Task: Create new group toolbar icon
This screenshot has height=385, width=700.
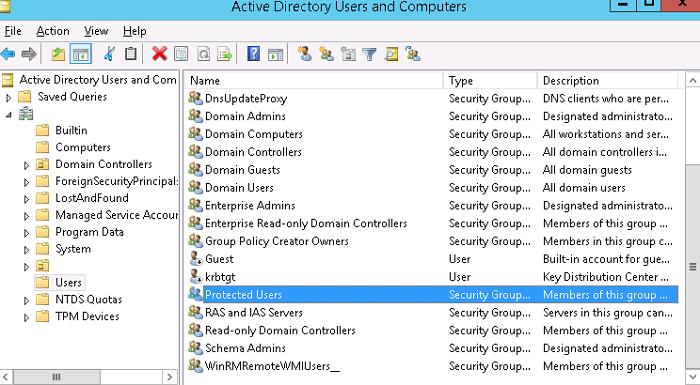Action: [x=326, y=54]
